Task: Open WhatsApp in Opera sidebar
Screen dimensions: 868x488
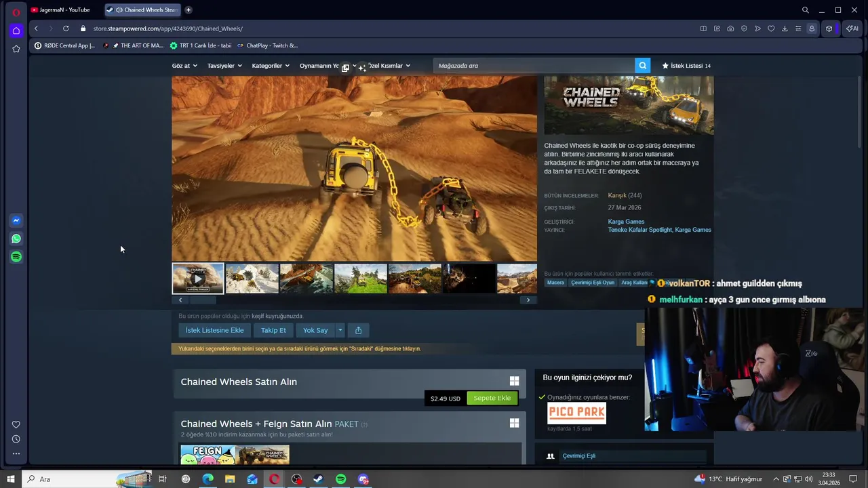Action: pyautogui.click(x=16, y=239)
